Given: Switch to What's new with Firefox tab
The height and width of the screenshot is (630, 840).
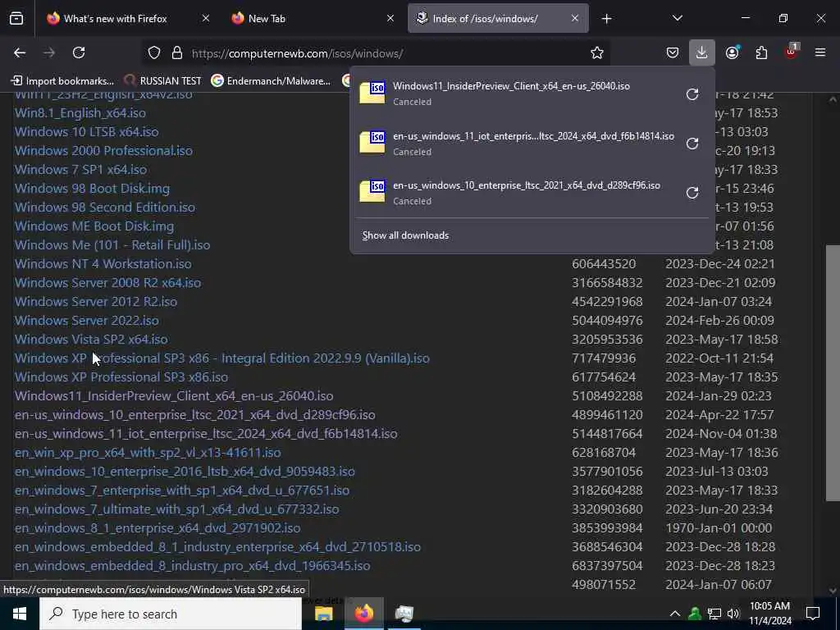Looking at the screenshot, I should click(129, 19).
